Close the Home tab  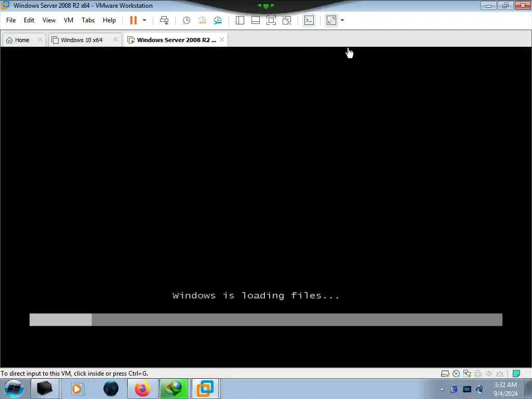(x=40, y=39)
